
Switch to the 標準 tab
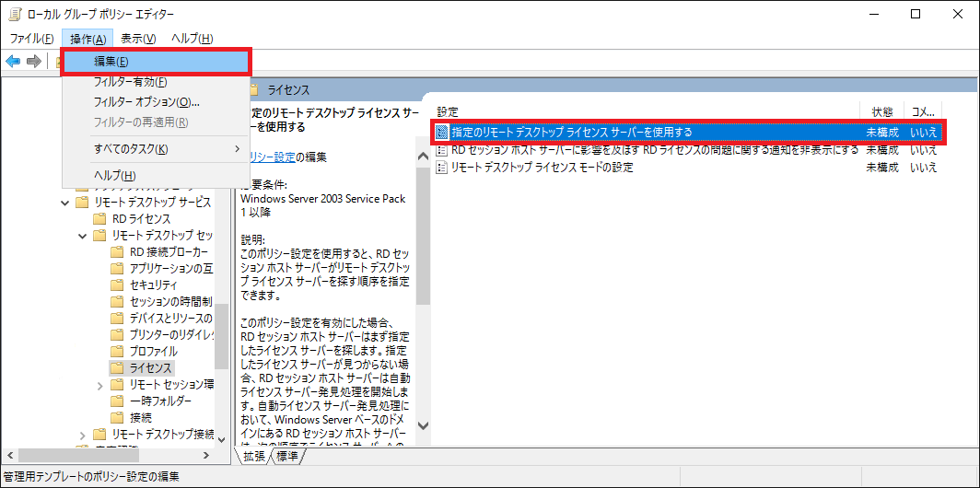[286, 457]
